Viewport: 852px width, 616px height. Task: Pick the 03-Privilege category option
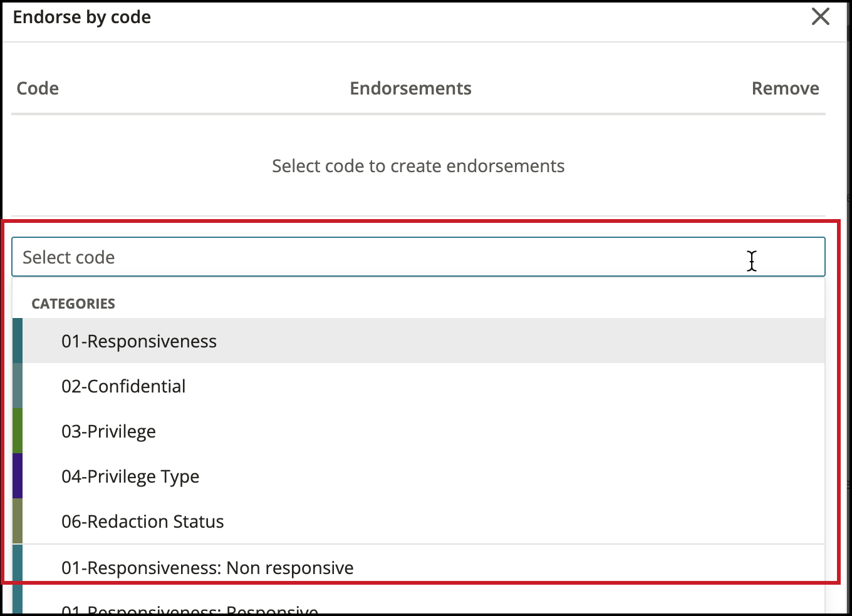(x=418, y=431)
